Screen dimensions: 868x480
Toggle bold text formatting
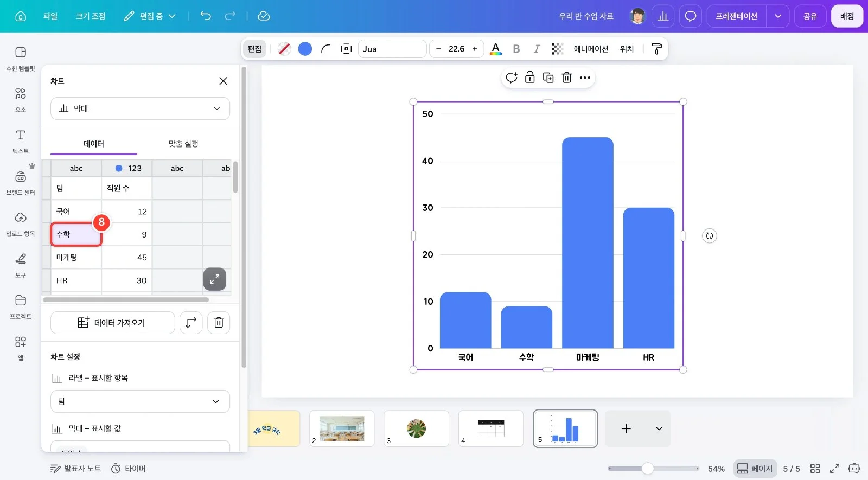click(516, 49)
